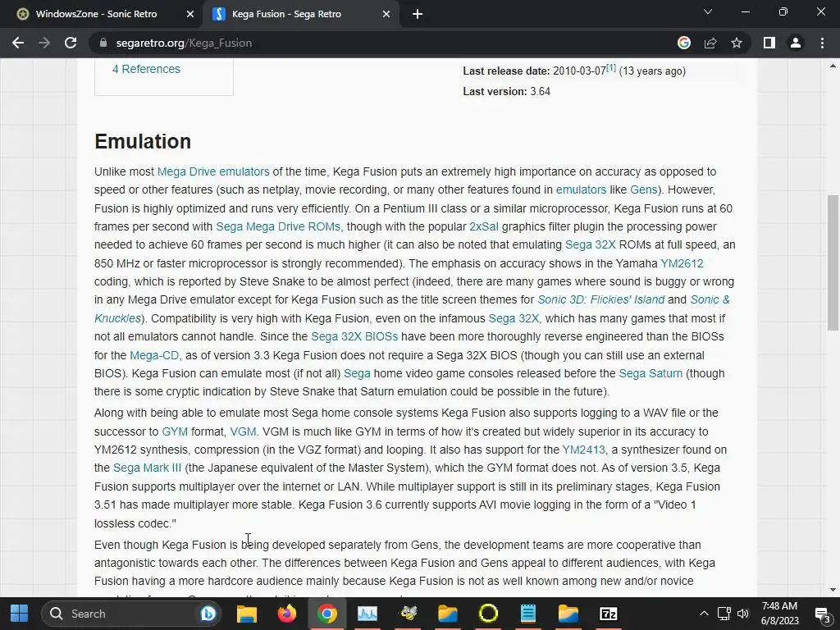
Task: Switch to WindowsZone - Sonic Retro tab
Action: point(97,14)
